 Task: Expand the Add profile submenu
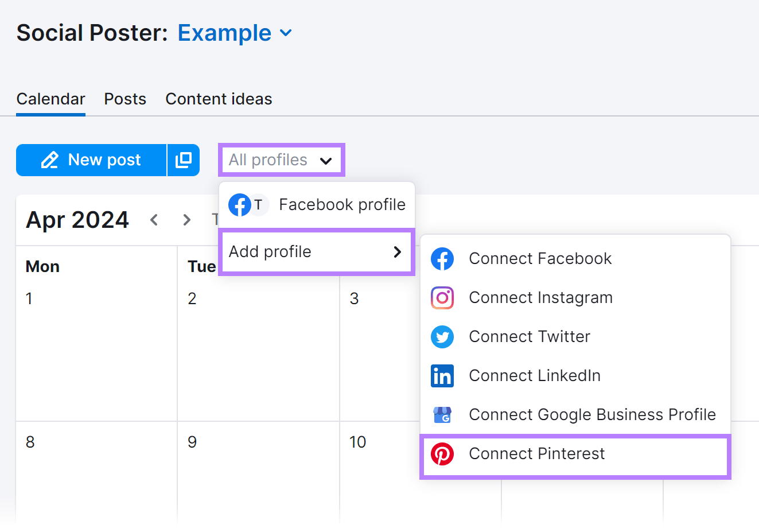pos(316,251)
